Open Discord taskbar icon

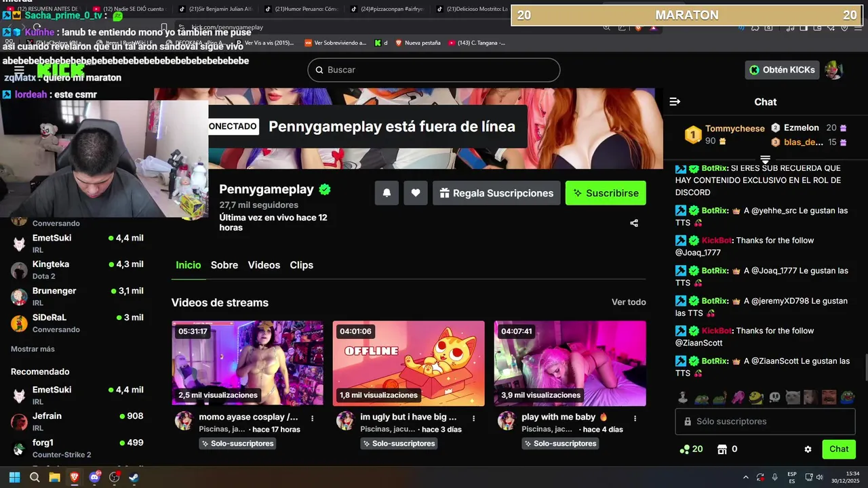coord(94,477)
